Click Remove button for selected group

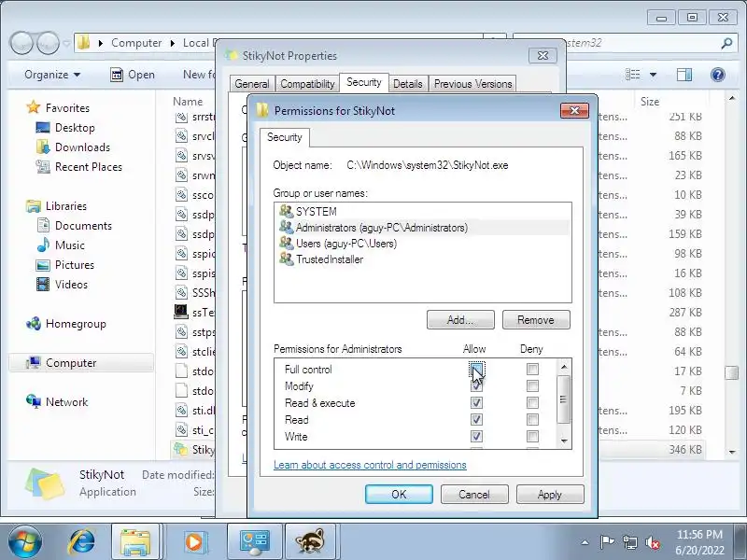536,320
